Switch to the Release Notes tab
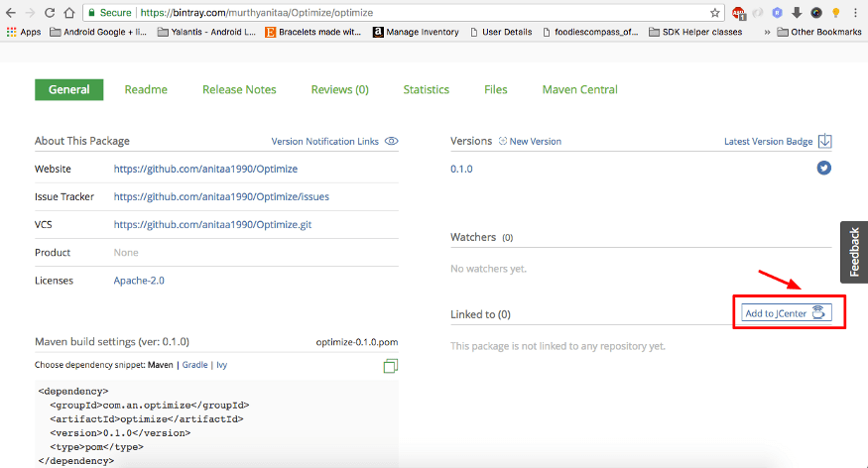This screenshot has width=868, height=468. tap(239, 89)
